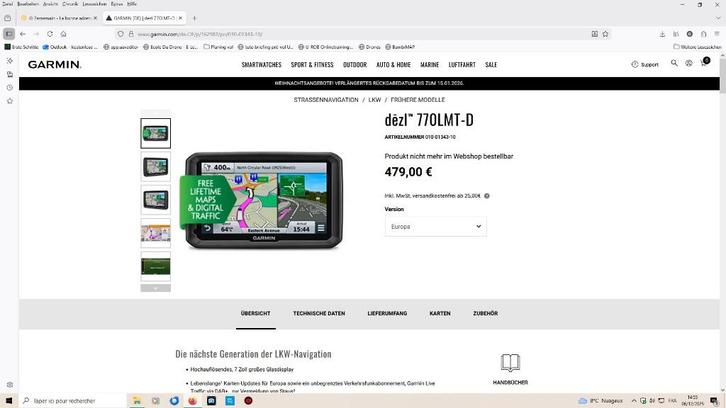Open LUFTFAHRT navigation menu

pyautogui.click(x=462, y=65)
